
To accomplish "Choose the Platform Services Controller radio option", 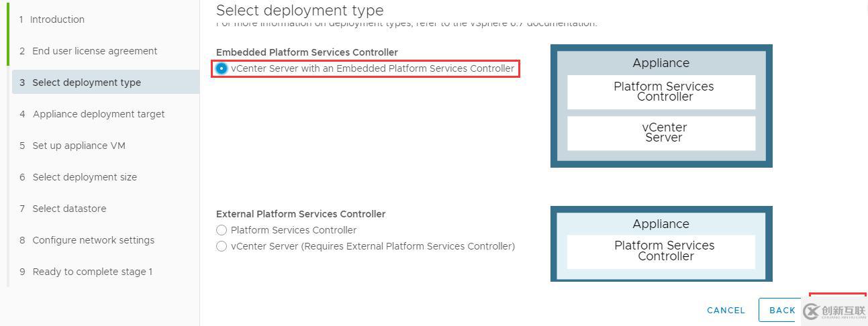I will click(x=222, y=230).
